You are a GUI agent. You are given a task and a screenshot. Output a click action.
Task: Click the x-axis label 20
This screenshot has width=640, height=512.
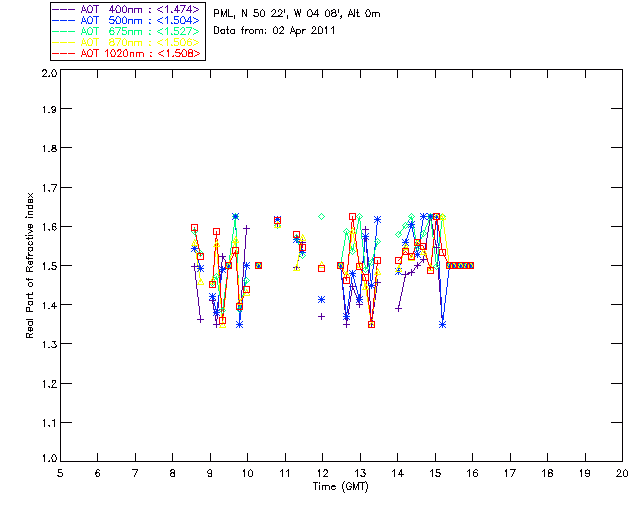tap(622, 473)
